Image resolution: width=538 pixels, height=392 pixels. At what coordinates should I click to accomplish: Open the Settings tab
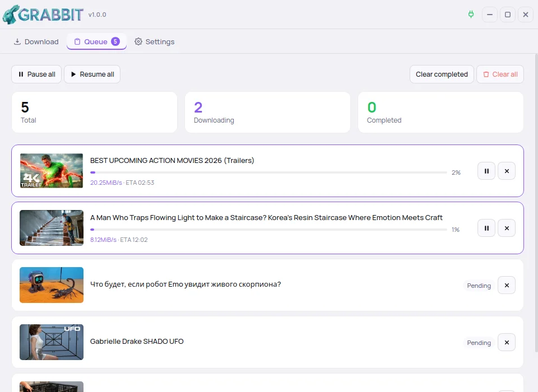tap(155, 41)
